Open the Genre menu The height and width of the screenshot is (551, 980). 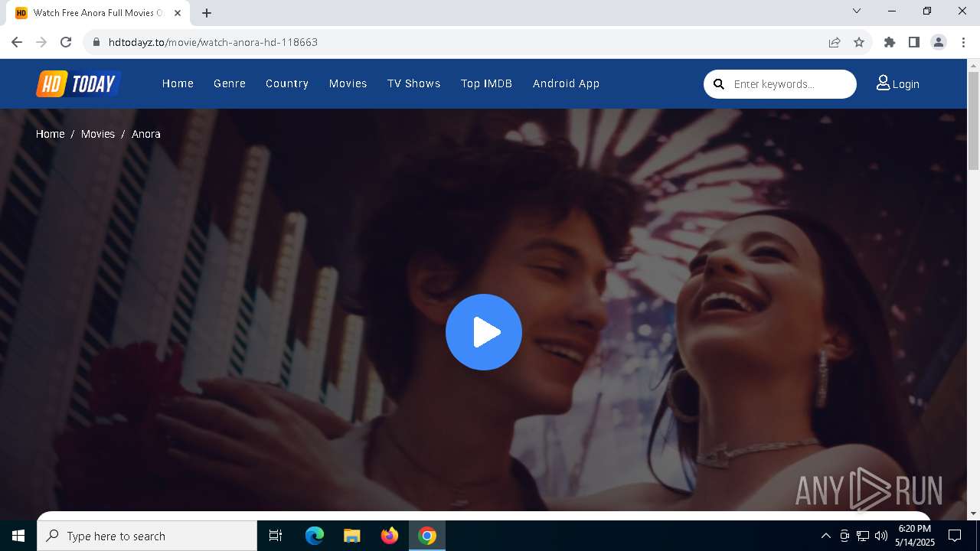coord(230,83)
